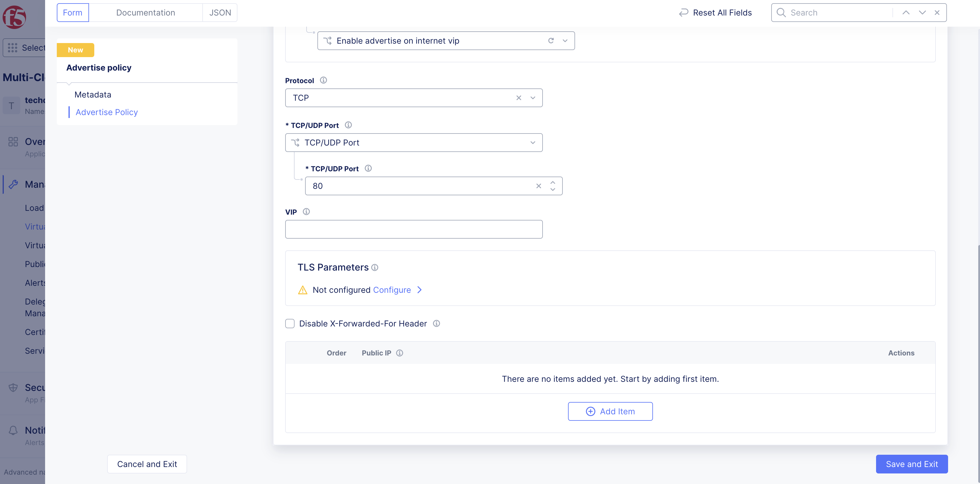Screen dimensions: 980x484
Task: Open the TLS Parameters Configure link
Action: 392,290
